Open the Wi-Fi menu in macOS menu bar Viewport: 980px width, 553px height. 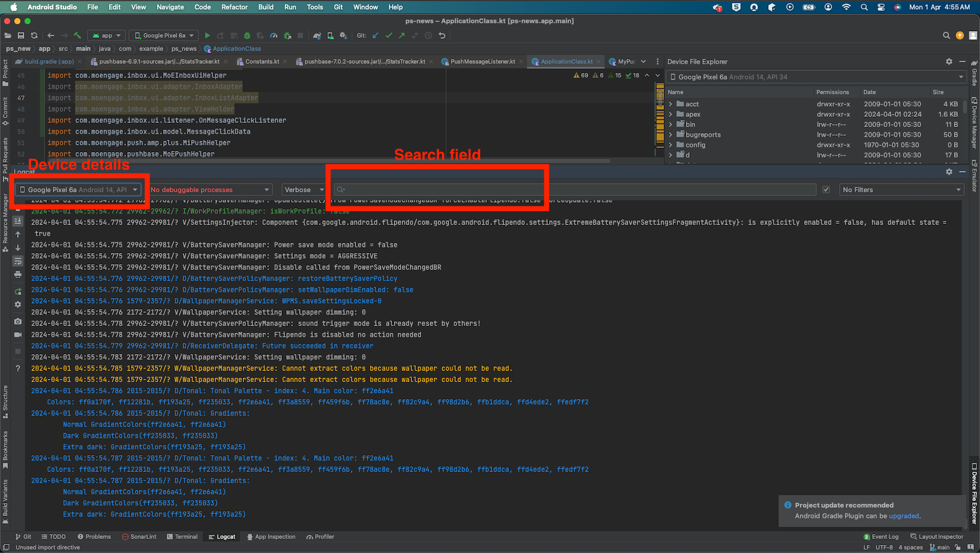coord(846,7)
